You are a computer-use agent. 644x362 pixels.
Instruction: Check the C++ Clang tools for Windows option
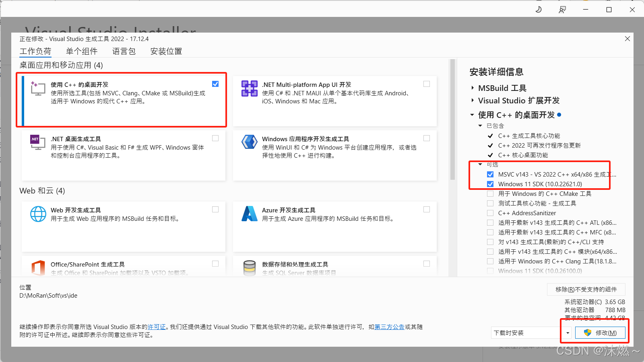click(x=490, y=261)
